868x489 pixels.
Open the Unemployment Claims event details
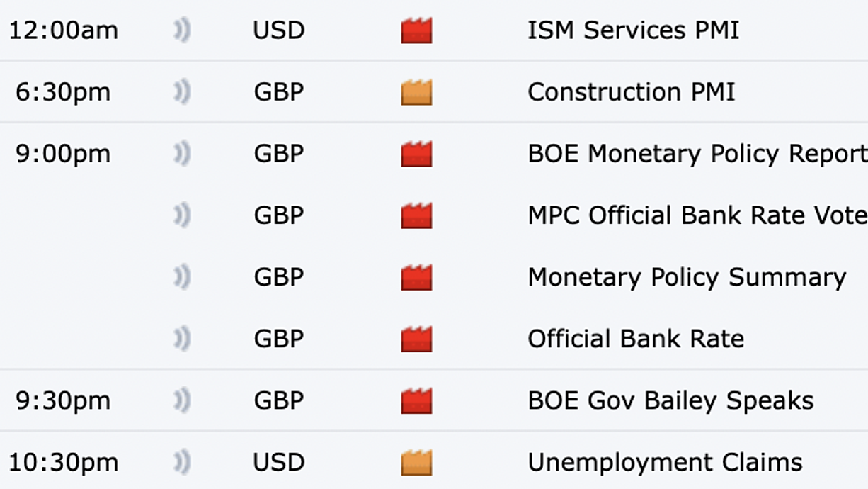tap(666, 462)
